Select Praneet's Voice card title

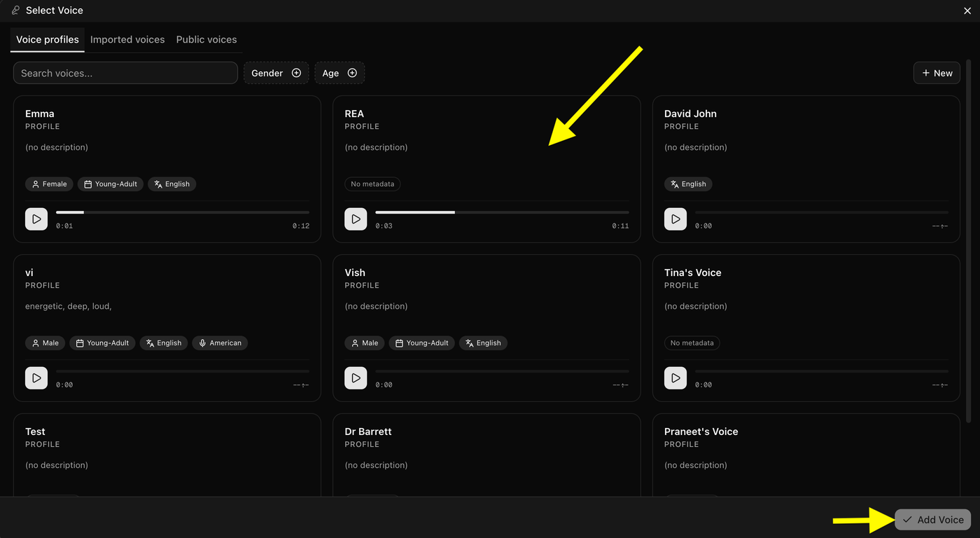click(701, 432)
